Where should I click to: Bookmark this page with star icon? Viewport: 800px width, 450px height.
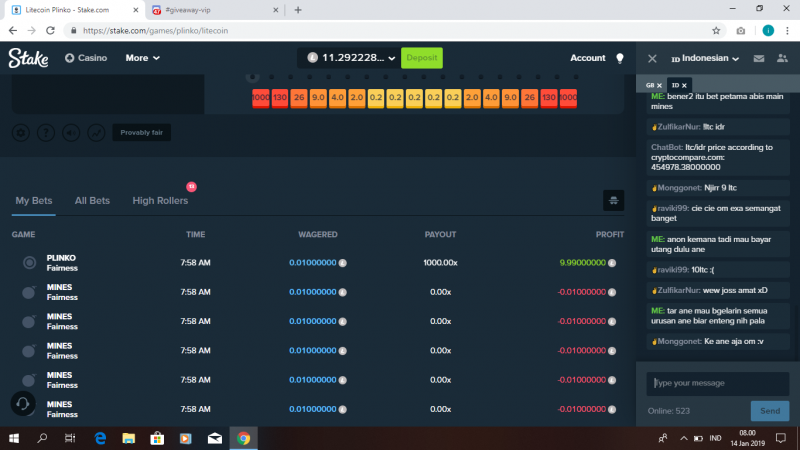tap(716, 31)
